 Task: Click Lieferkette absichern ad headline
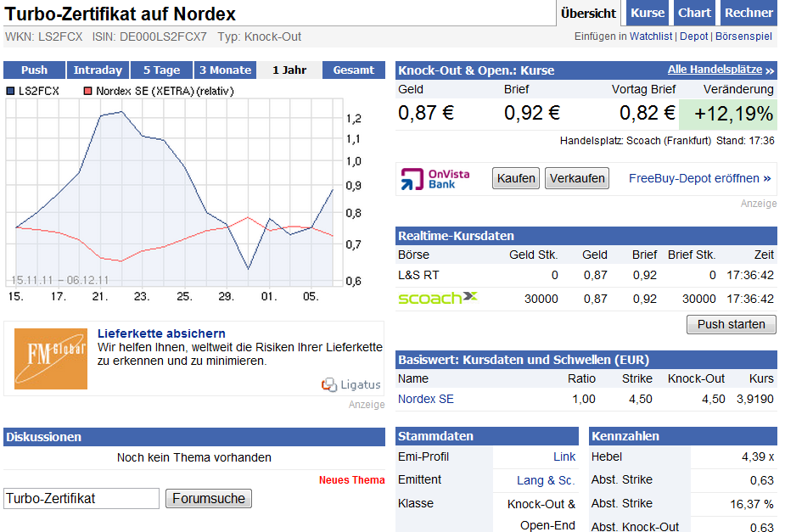tap(161, 333)
